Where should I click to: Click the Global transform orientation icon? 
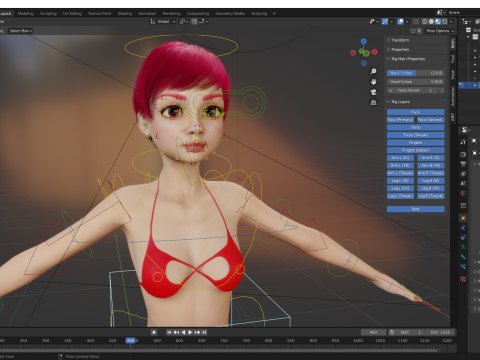(x=153, y=21)
